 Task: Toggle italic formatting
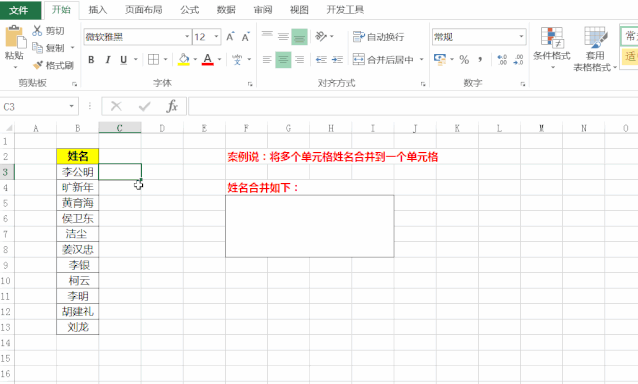click(108, 60)
